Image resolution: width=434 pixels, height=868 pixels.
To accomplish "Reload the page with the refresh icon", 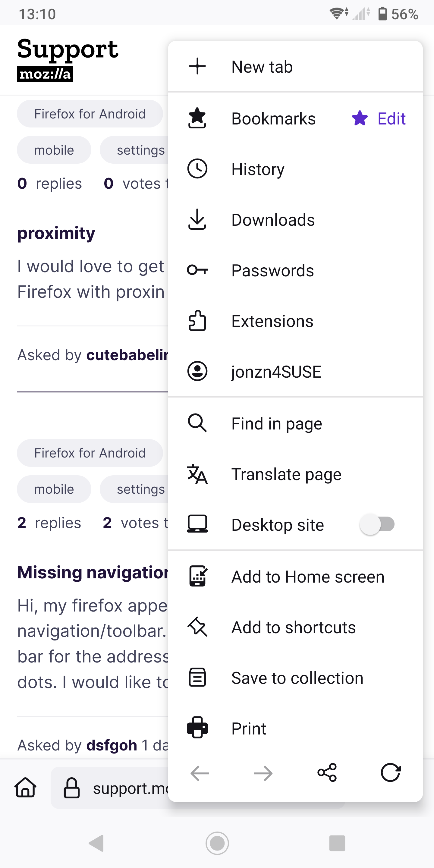I will 391,773.
